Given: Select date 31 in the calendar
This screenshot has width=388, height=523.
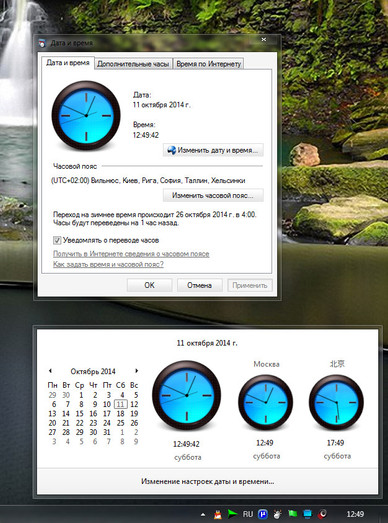Looking at the screenshot, I should pos(107,432).
